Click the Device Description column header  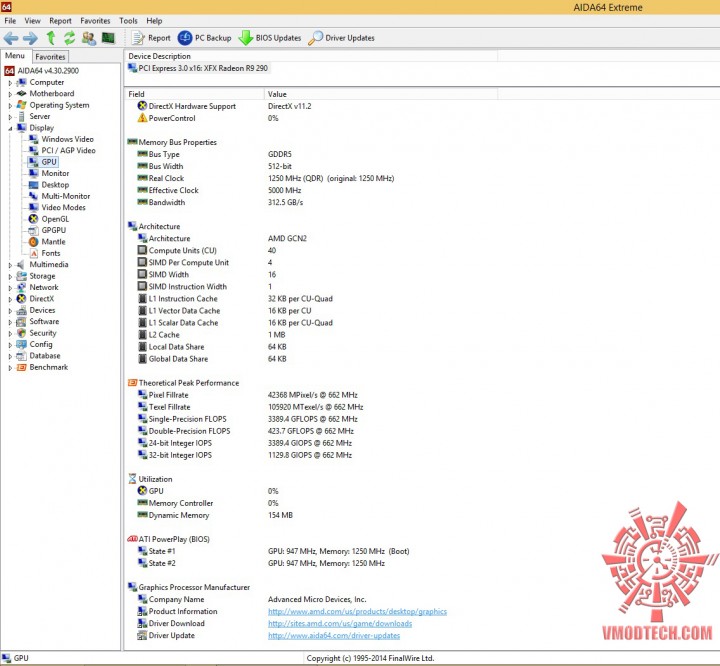coord(311,56)
